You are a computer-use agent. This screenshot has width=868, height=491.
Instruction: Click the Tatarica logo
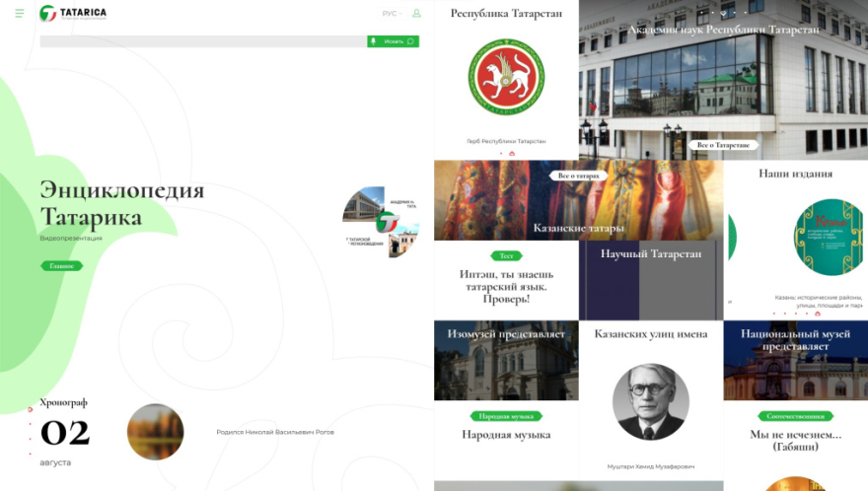click(72, 14)
